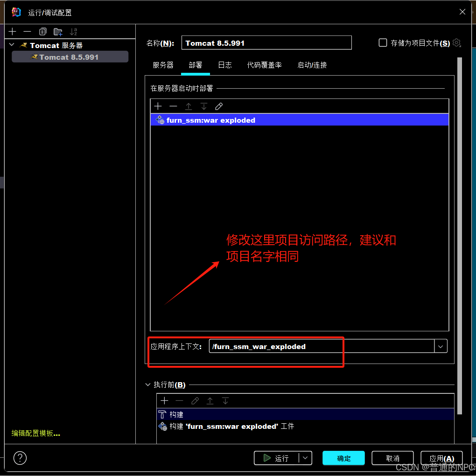Viewport: 476px width, 476px height.
Task: Remove the furn_ssm:war exploded artifact
Action: coord(173,106)
